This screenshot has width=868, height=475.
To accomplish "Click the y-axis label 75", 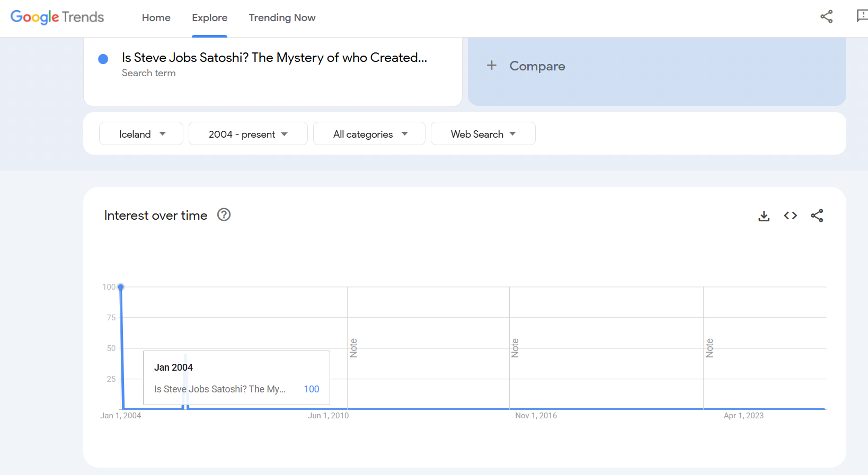I will click(111, 318).
